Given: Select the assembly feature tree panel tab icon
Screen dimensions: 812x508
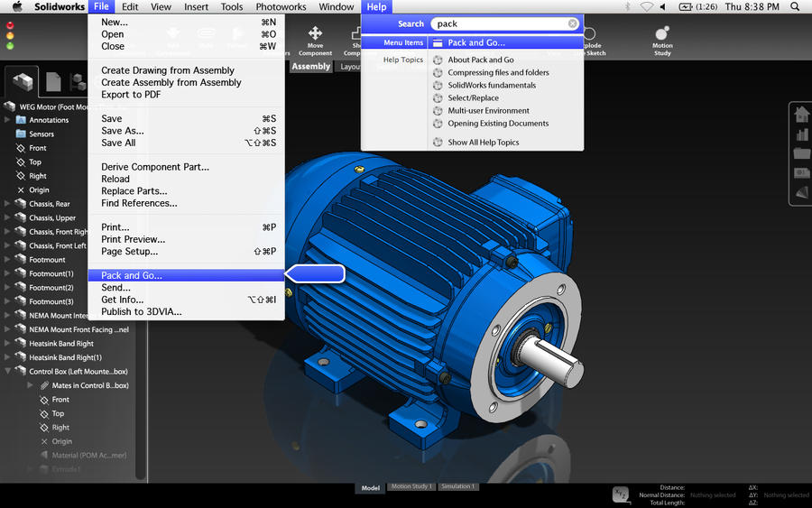Looking at the screenshot, I should 23,81.
